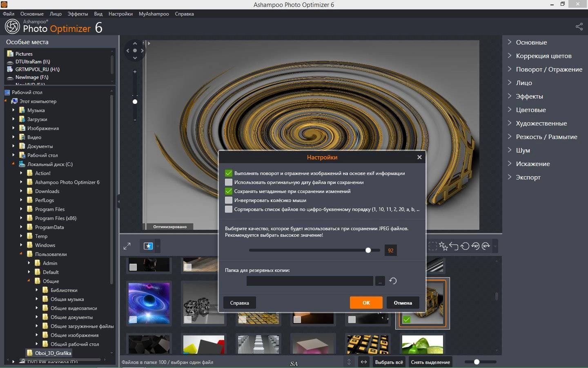The image size is (588, 368).
Task: Click the Выбрать всё button
Action: point(389,362)
